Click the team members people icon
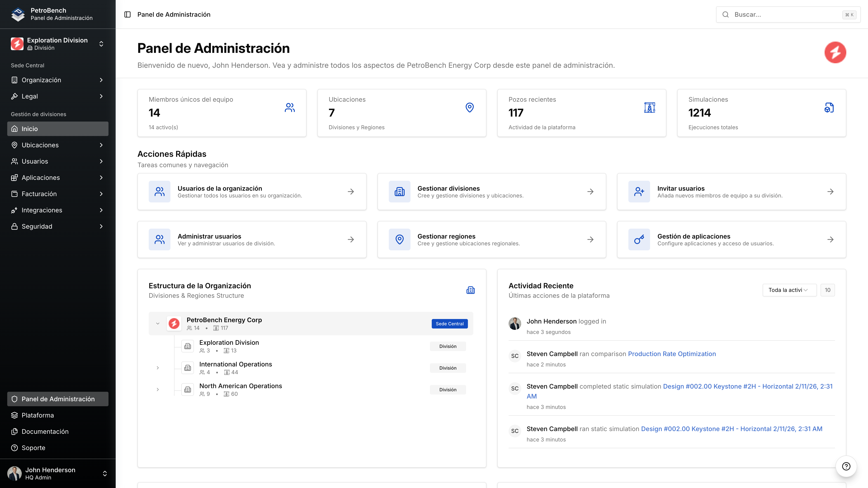 coord(289,108)
